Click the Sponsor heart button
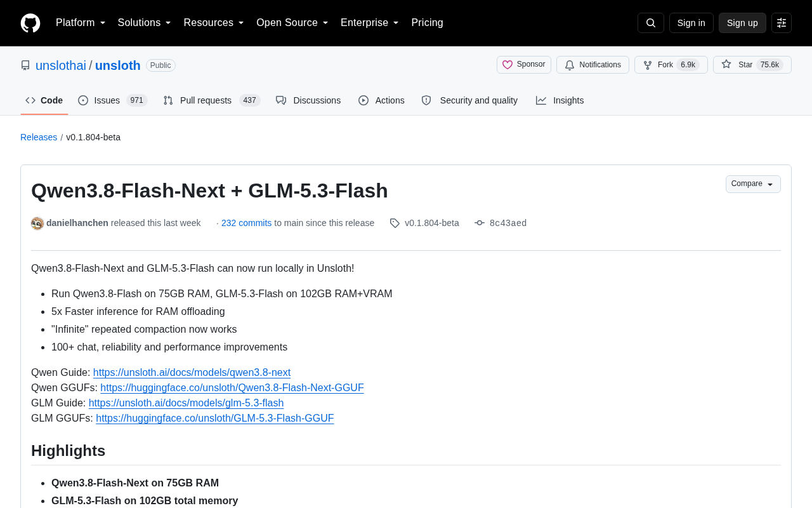Image resolution: width=812 pixels, height=508 pixels. 524,65
